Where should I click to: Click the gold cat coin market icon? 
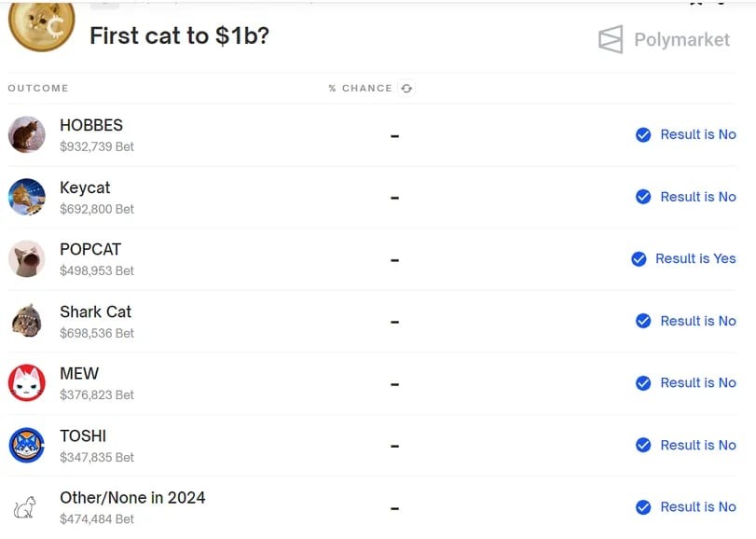coord(41,25)
